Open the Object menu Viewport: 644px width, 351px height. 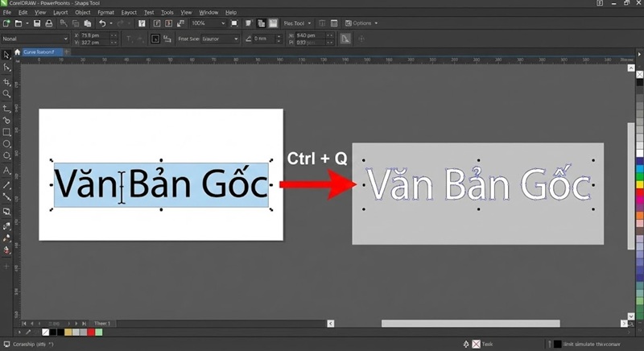tap(83, 12)
